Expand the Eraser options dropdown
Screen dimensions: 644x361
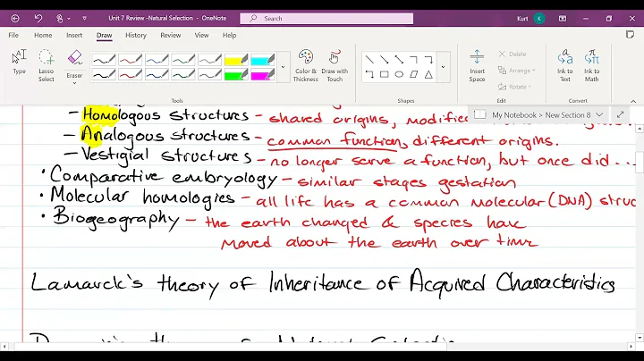pyautogui.click(x=75, y=83)
